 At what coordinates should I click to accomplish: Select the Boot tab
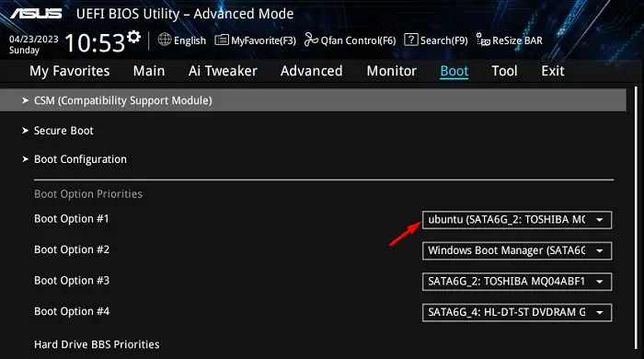tap(454, 71)
